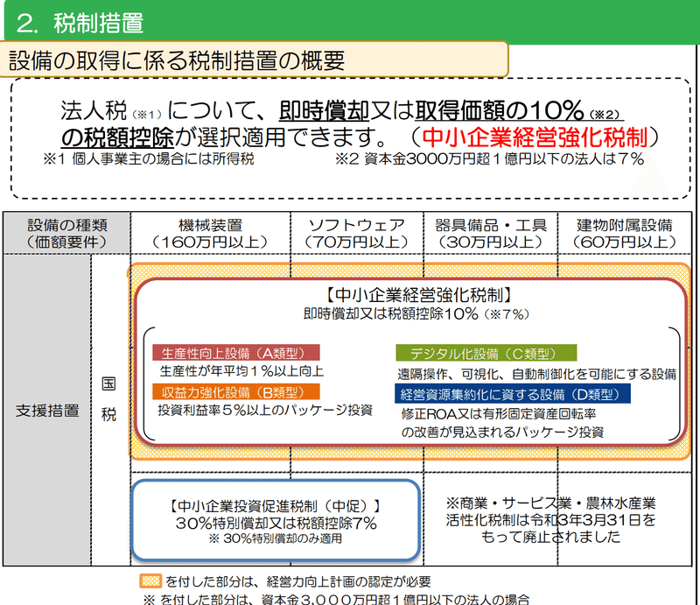Click the '支援措置' row label
Viewport: 700px width, 605px height.
[x=47, y=410]
